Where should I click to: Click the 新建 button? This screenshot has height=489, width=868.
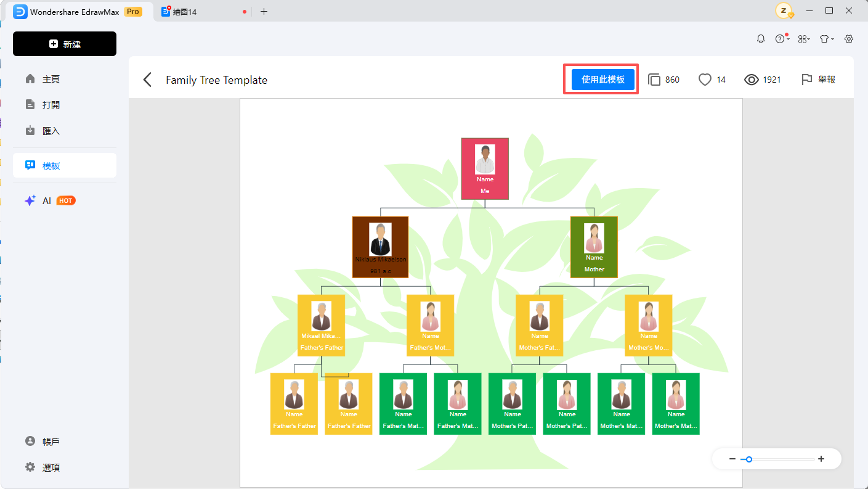[65, 44]
